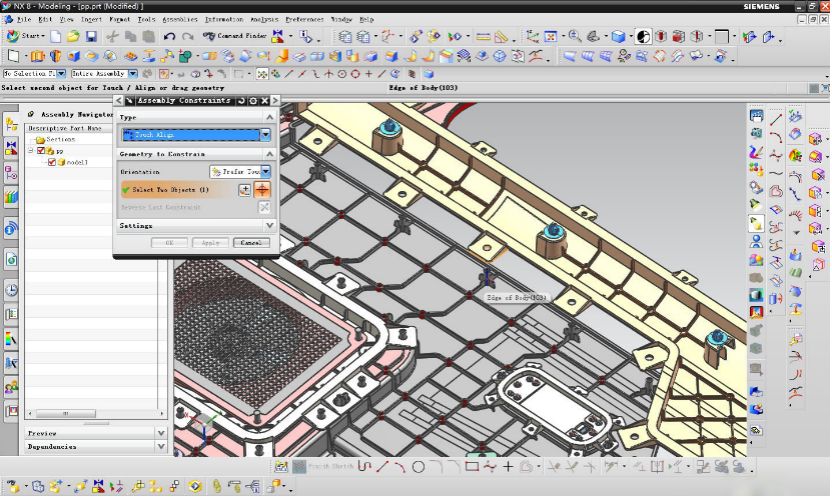Click the OK button in the dialog
This screenshot has width=832, height=498.
pyautogui.click(x=169, y=242)
